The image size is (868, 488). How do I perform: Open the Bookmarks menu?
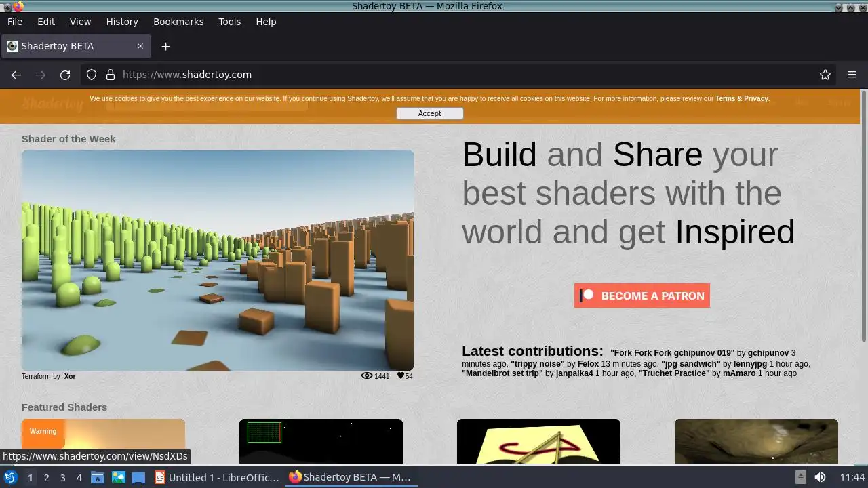[178, 22]
